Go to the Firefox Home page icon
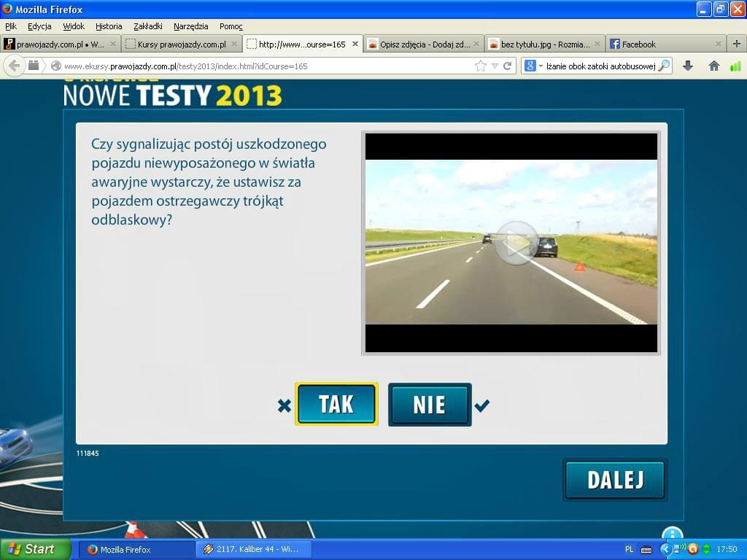This screenshot has width=747, height=560. point(713,66)
